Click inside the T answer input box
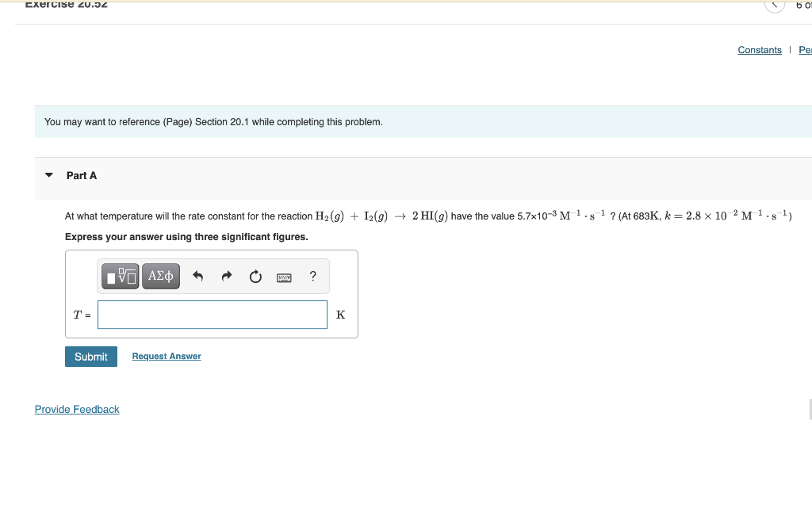 point(212,315)
